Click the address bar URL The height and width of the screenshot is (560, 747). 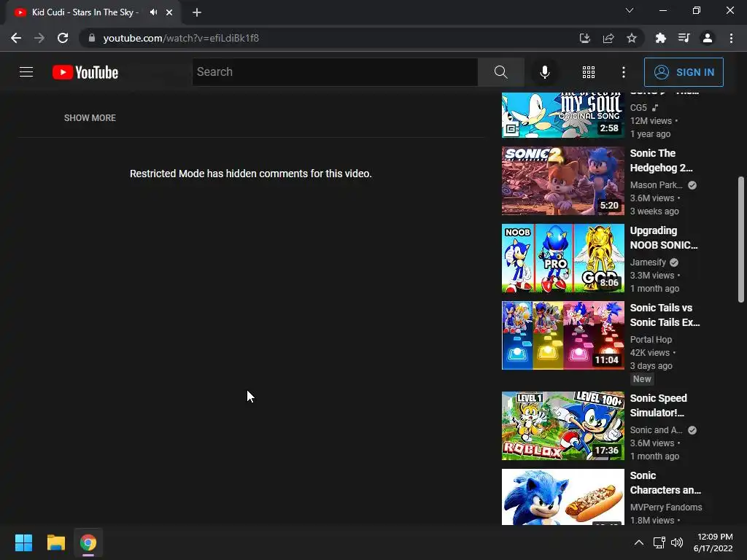181,38
